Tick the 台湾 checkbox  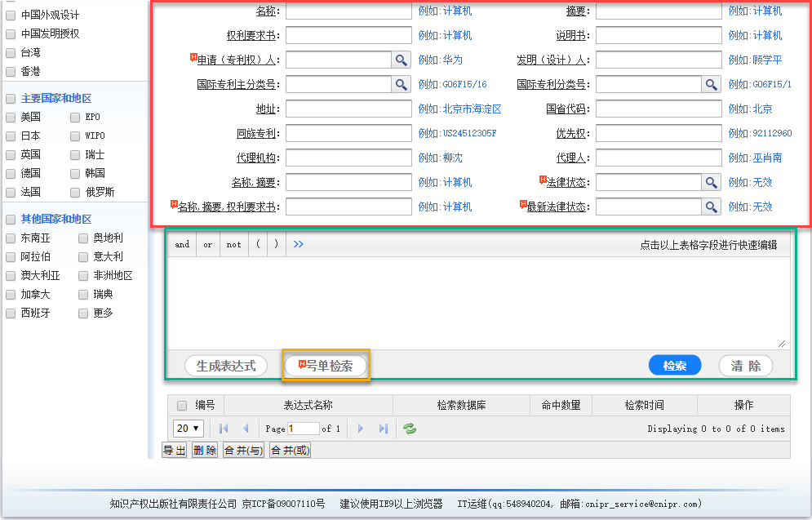pyautogui.click(x=11, y=53)
